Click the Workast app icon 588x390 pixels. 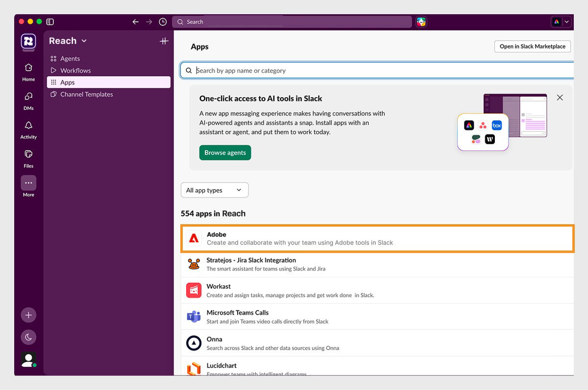[x=194, y=290]
